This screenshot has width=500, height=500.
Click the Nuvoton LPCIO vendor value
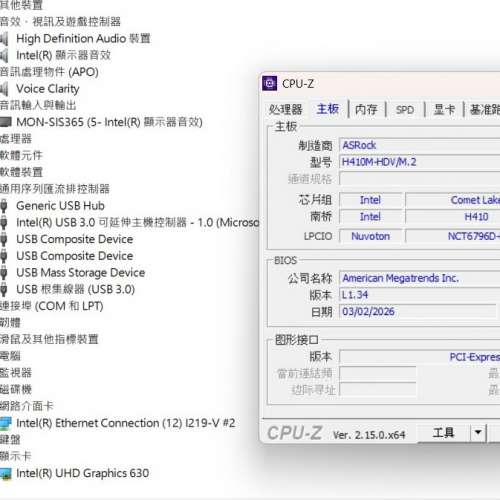[x=371, y=236]
